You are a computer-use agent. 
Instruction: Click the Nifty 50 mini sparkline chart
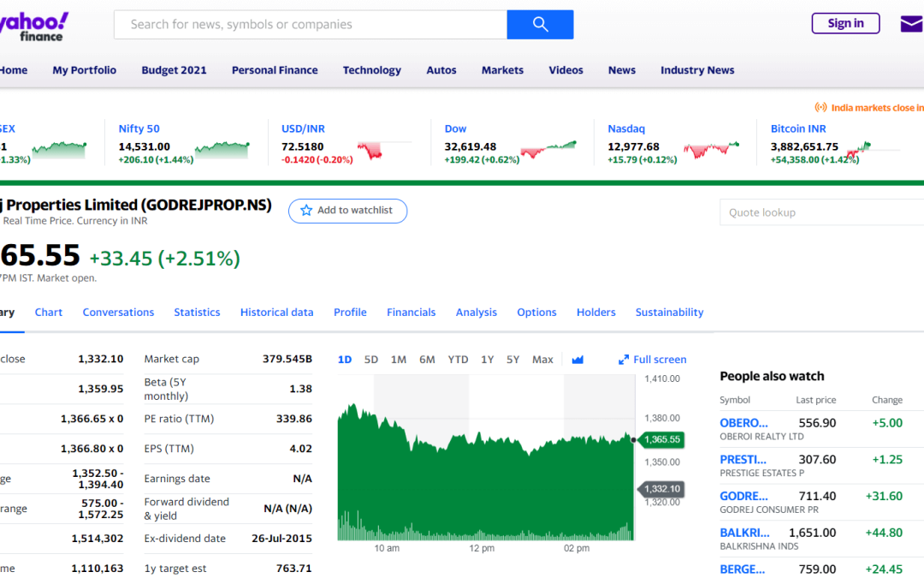pyautogui.click(x=222, y=150)
